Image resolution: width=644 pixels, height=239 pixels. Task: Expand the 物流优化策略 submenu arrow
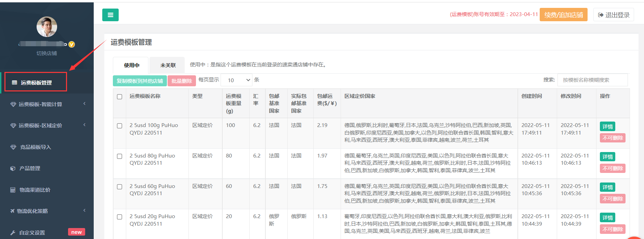coord(84,211)
